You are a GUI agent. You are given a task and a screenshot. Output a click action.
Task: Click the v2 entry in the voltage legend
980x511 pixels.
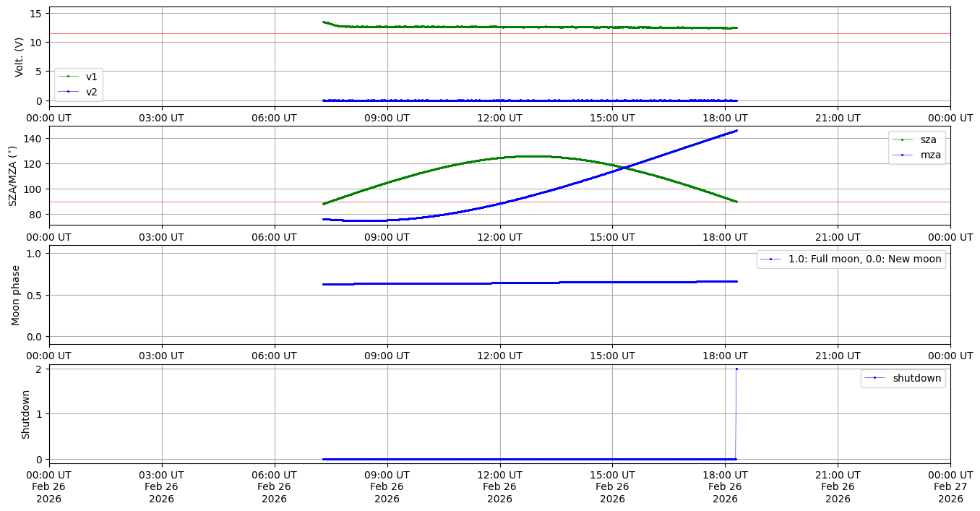[91, 91]
